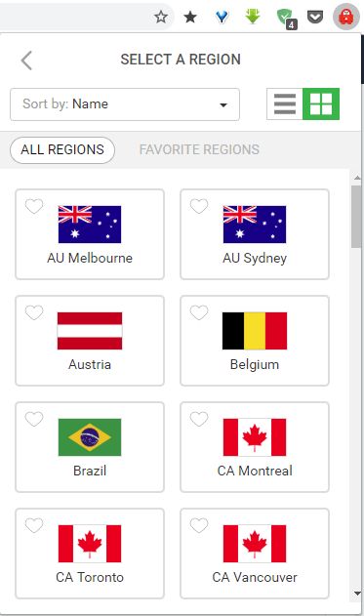364x616 pixels.
Task: Select the ALL REGIONS tab
Action: tap(62, 150)
